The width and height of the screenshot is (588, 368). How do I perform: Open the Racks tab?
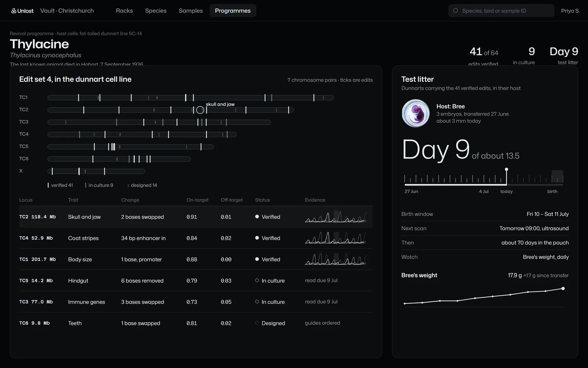point(124,11)
